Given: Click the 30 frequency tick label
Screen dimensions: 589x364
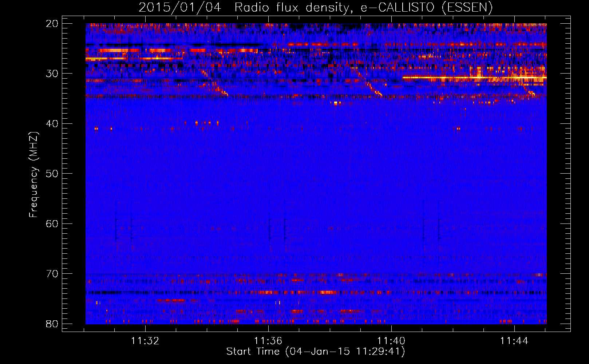Looking at the screenshot, I should [x=52, y=74].
